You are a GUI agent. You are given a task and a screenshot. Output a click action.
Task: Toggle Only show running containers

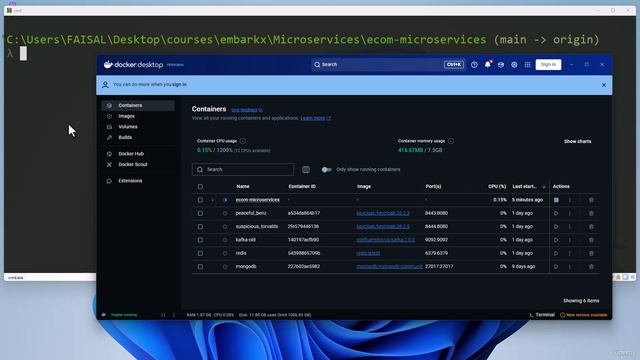coord(326,169)
